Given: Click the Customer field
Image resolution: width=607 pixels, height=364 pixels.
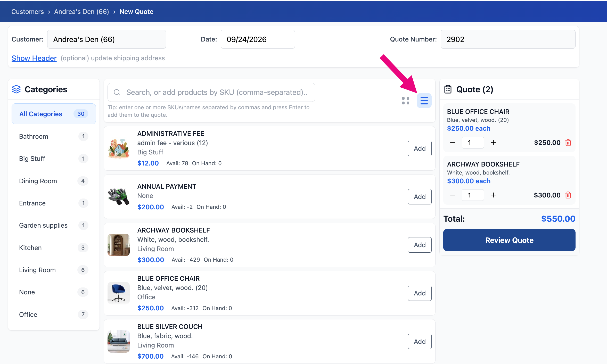Looking at the screenshot, I should pos(106,39).
